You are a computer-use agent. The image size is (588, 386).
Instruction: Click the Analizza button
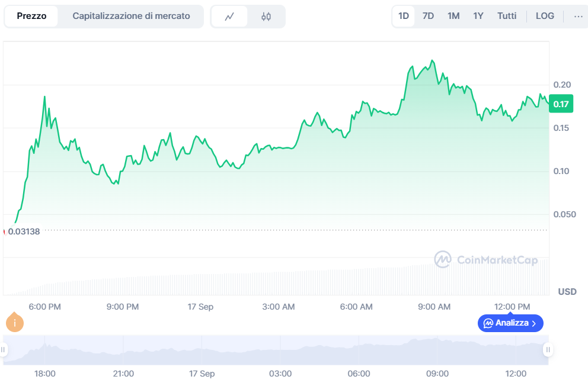(510, 323)
